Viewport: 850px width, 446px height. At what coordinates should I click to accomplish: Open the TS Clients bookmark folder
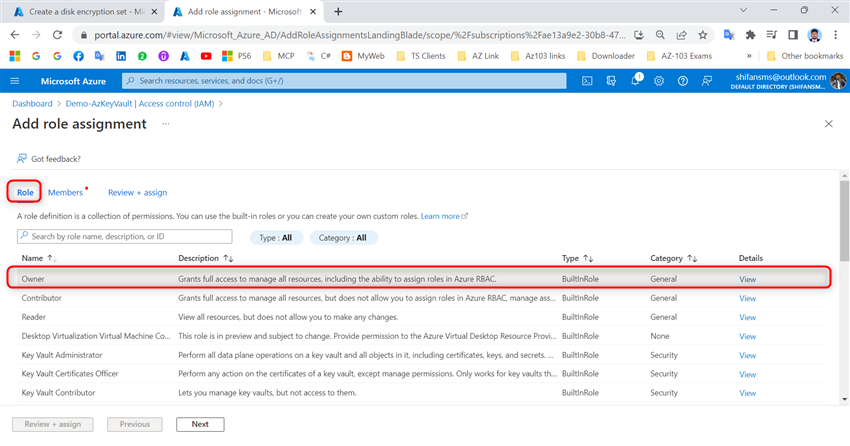[421, 56]
